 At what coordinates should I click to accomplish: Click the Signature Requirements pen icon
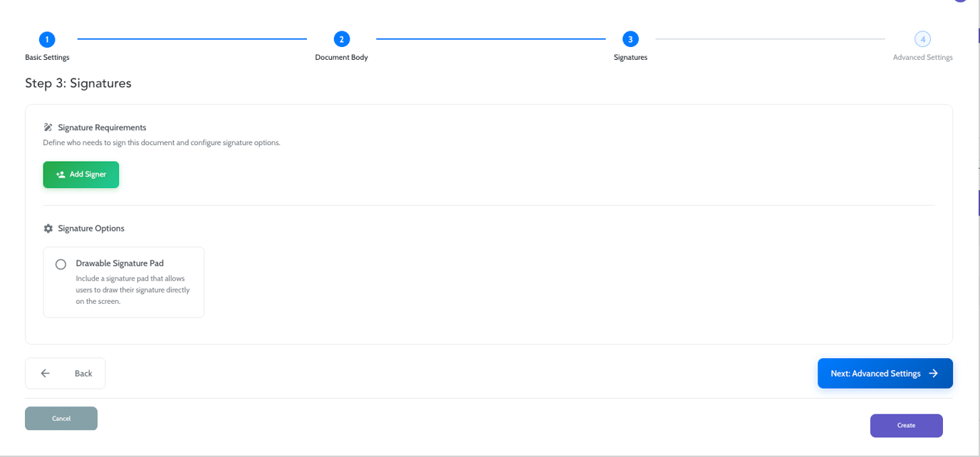tap(48, 127)
